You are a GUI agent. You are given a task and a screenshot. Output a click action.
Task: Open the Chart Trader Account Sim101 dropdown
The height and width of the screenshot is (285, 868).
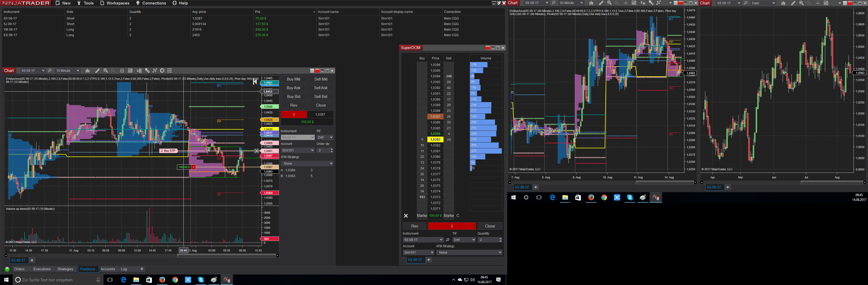pyautogui.click(x=297, y=150)
